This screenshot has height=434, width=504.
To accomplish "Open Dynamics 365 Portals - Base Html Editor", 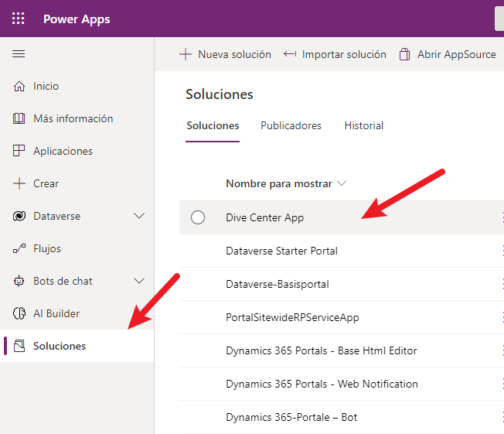I will coord(321,350).
